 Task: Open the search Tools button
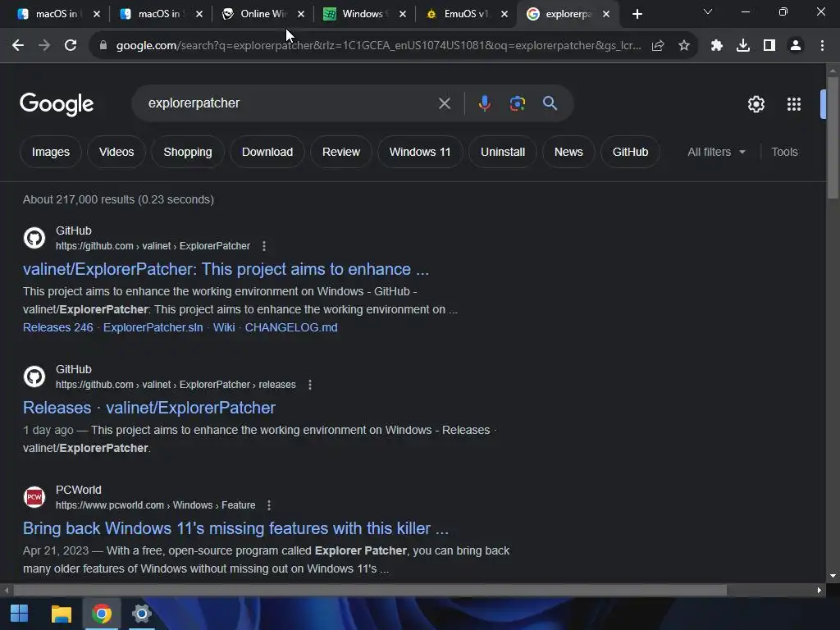[x=784, y=152]
